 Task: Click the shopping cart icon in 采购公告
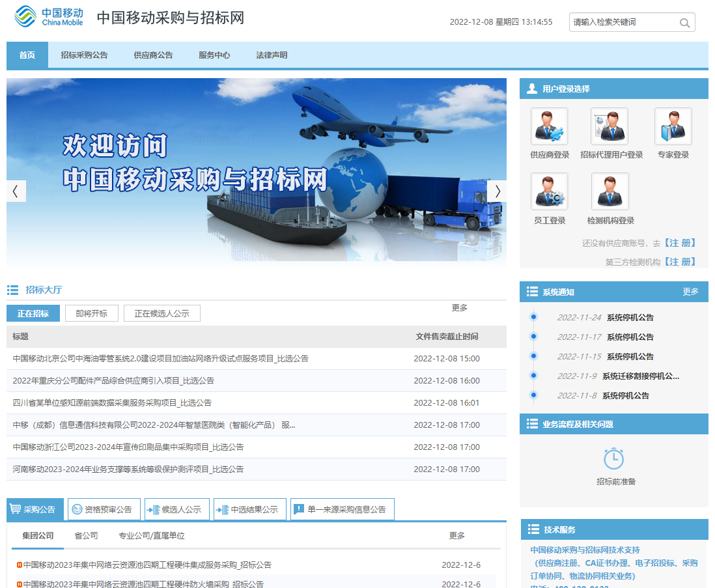pyautogui.click(x=15, y=509)
